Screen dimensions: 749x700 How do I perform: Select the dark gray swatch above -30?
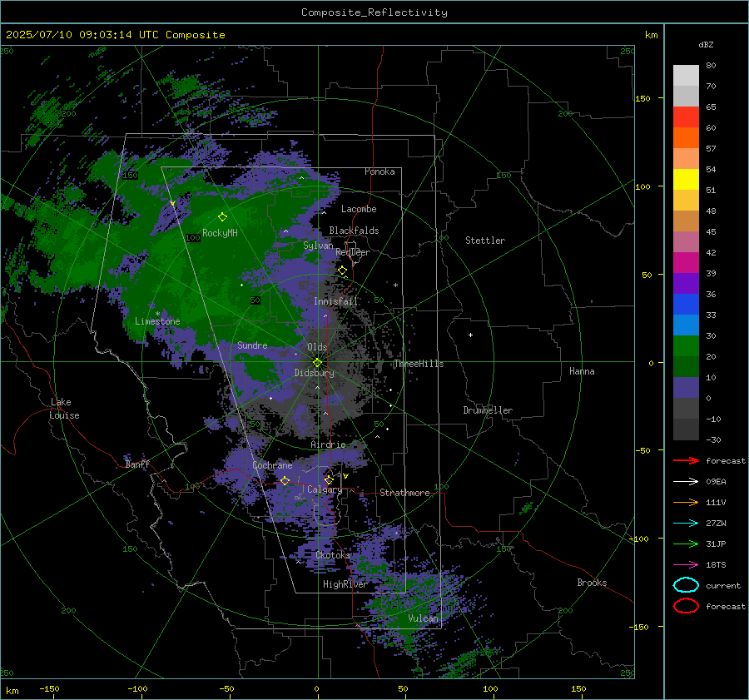pos(686,429)
